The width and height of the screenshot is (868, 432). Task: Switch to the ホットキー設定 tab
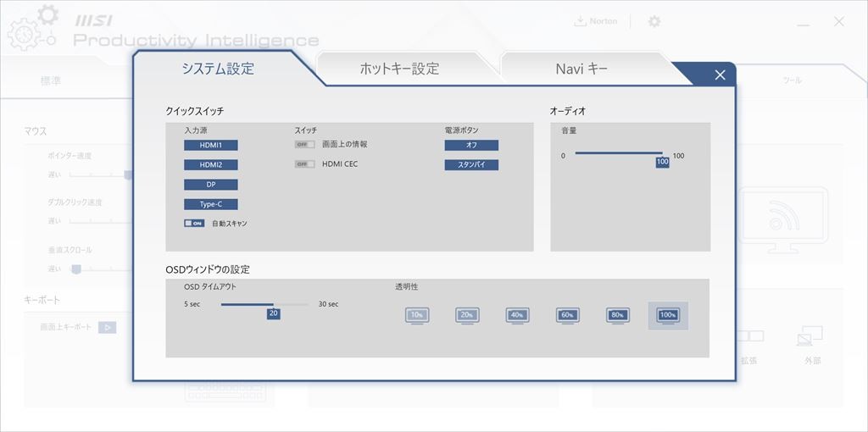tap(400, 69)
